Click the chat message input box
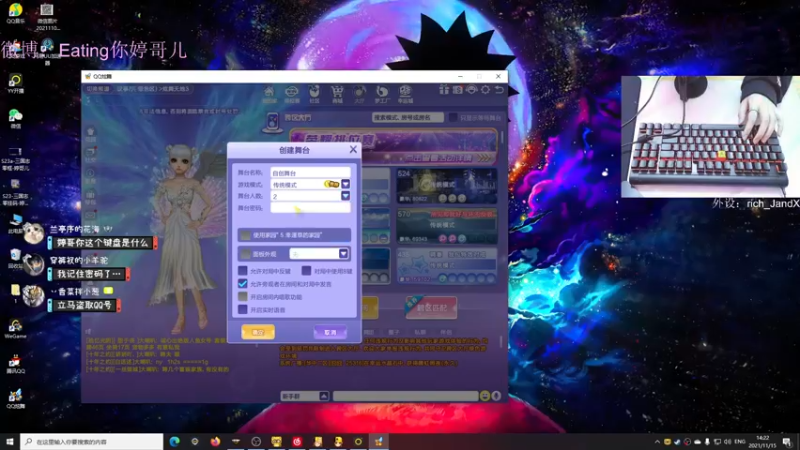Viewport: 800px width, 450px height. tap(406, 396)
